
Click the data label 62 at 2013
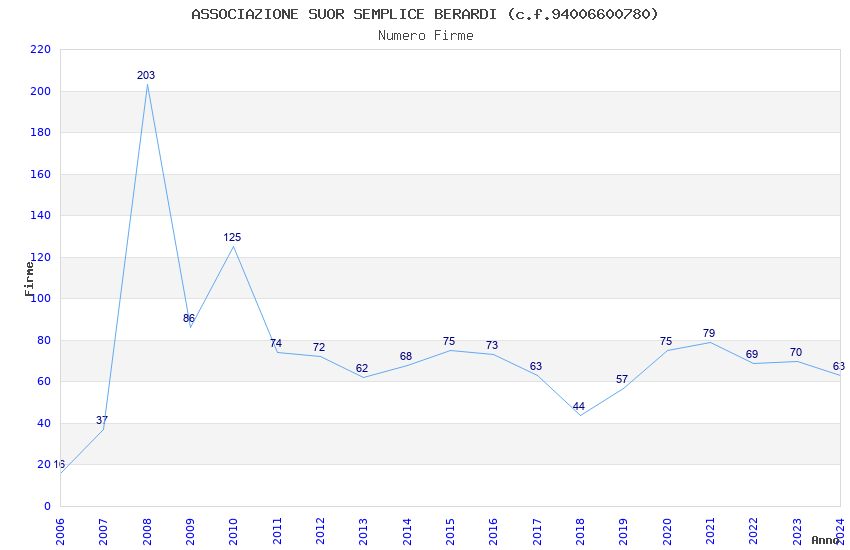[x=362, y=368]
